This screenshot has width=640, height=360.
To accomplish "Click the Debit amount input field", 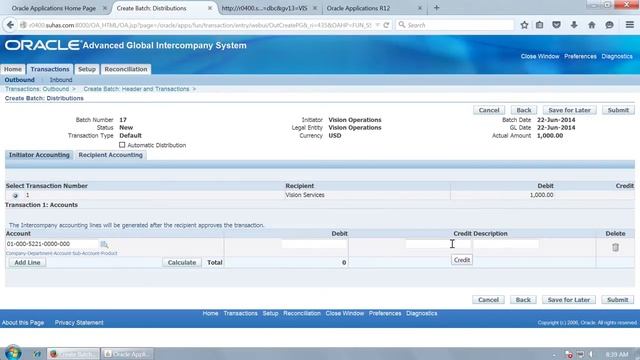I will pos(314,244).
